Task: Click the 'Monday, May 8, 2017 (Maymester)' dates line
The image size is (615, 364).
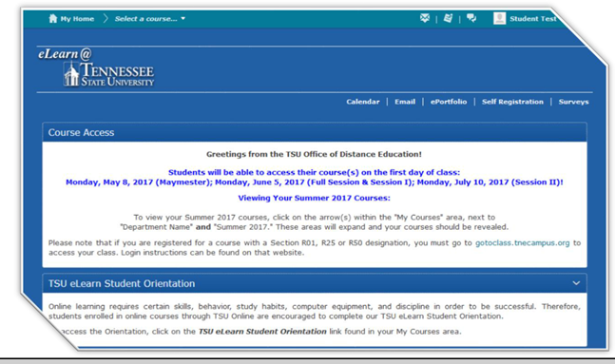Action: coord(315,182)
